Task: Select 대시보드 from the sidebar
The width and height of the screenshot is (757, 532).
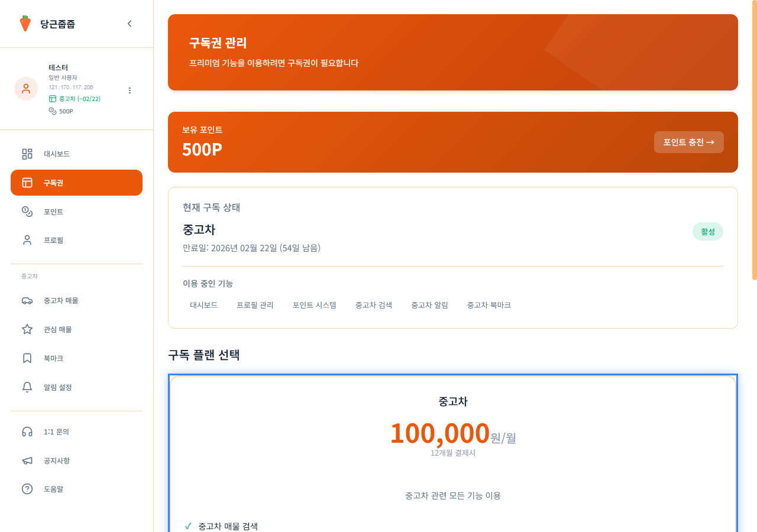Action: click(57, 154)
